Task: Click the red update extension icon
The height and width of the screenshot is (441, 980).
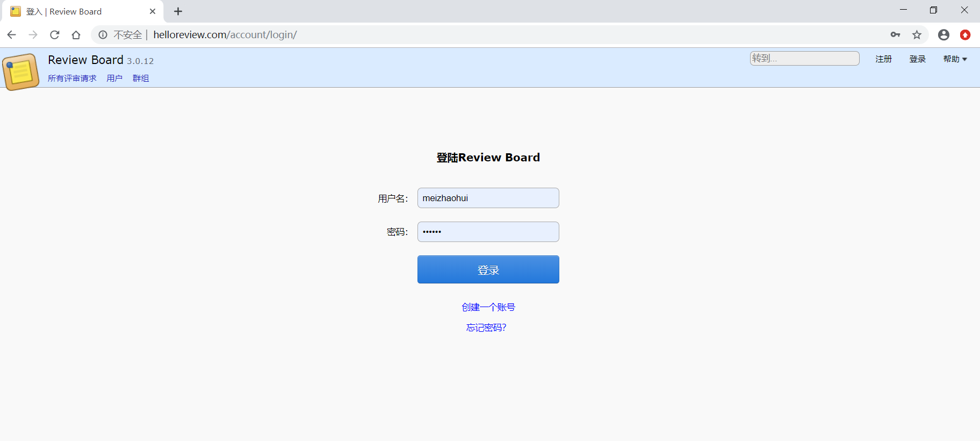Action: [965, 35]
